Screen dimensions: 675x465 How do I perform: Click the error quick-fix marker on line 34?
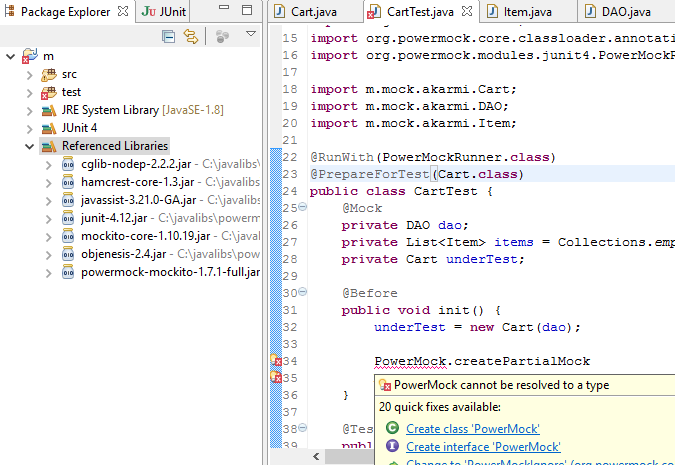pyautogui.click(x=276, y=360)
